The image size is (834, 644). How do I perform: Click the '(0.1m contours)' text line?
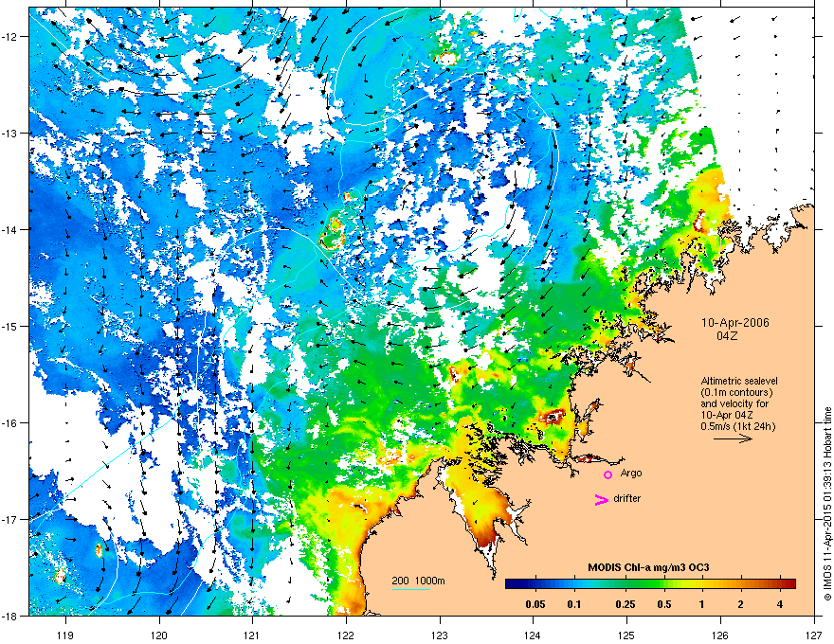(x=736, y=392)
